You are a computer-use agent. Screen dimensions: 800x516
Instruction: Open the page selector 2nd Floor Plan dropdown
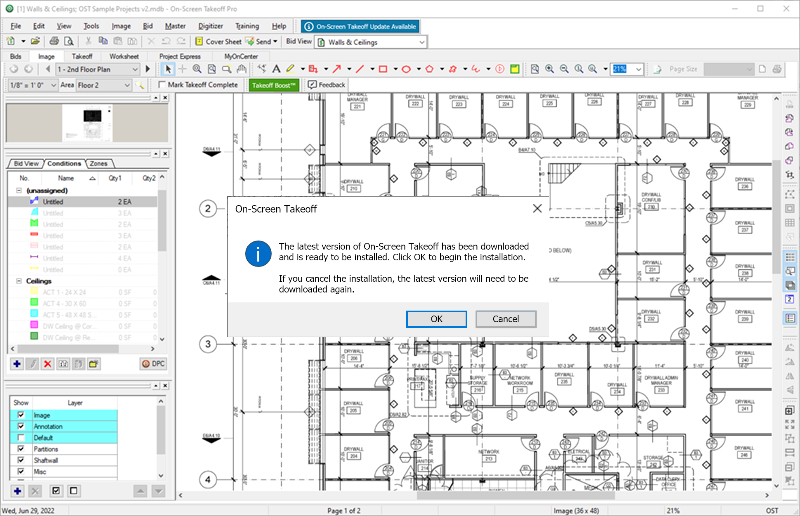pos(135,69)
